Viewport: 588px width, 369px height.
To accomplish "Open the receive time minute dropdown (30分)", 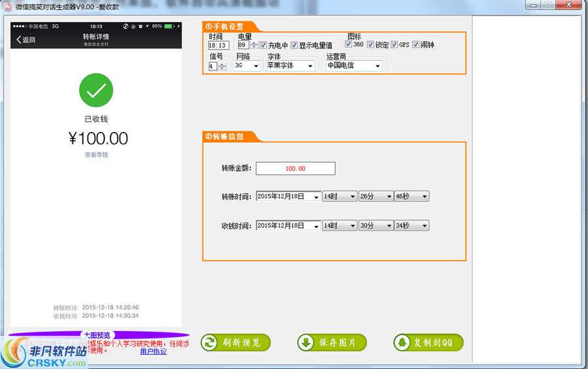I will (376, 225).
